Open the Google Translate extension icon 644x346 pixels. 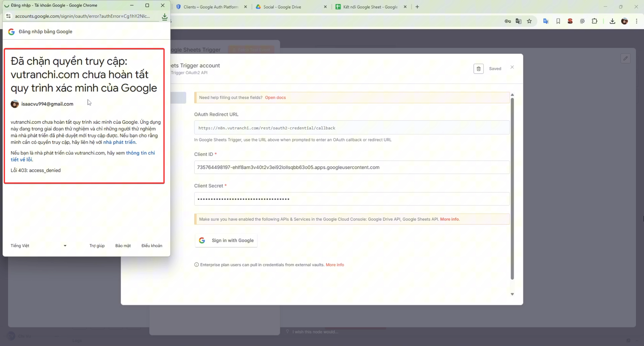point(546,21)
